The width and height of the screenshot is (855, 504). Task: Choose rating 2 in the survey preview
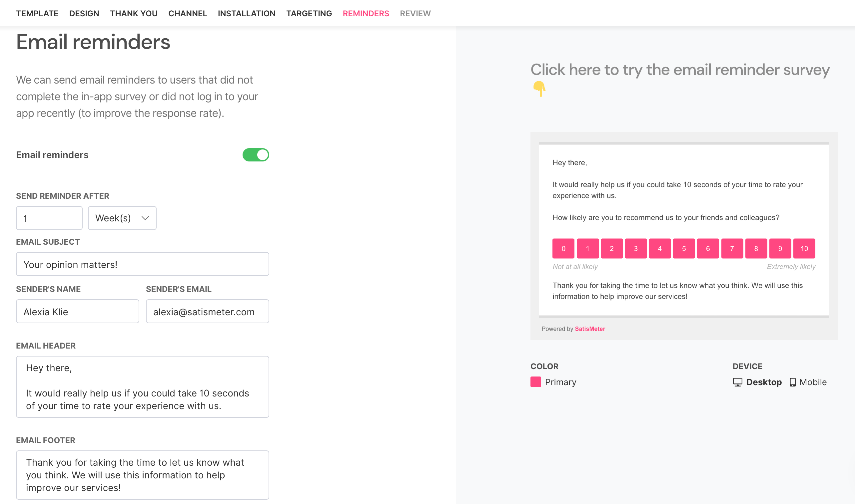[612, 249]
